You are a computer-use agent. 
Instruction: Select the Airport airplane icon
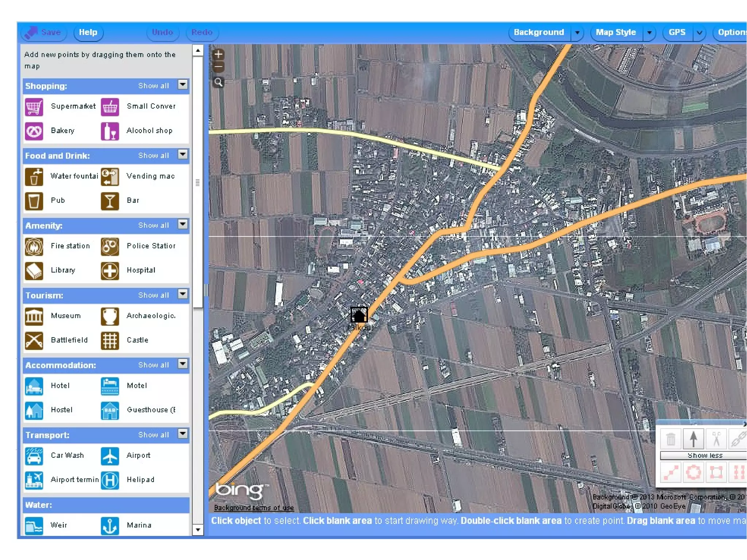point(110,456)
